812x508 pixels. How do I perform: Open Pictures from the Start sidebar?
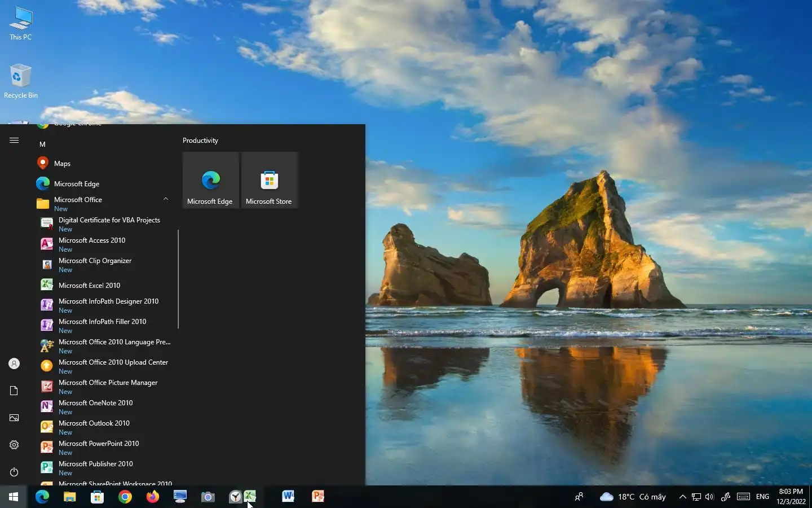click(x=14, y=418)
